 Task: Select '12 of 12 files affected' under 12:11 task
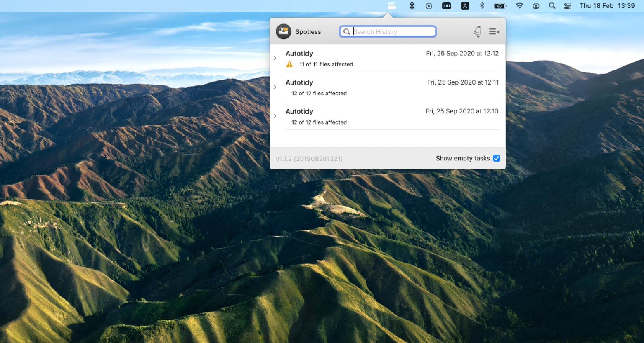(319, 93)
